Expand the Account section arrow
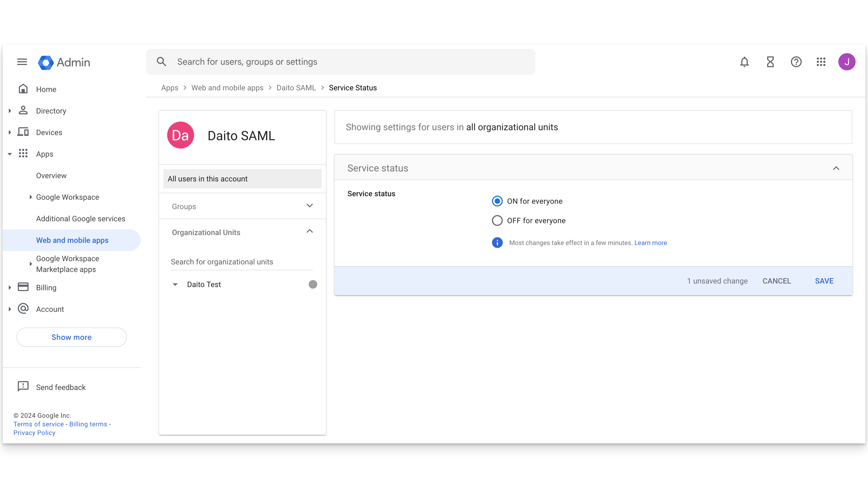The image size is (868, 488). coord(10,309)
